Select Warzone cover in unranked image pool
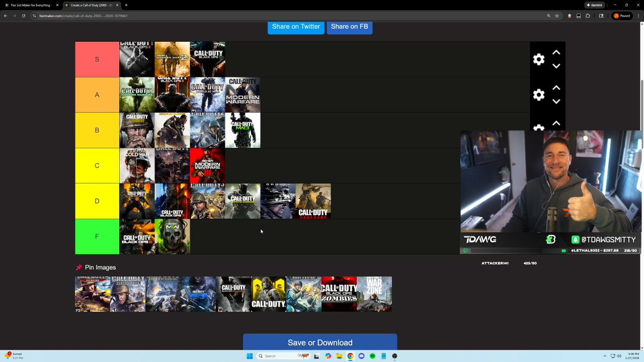The image size is (644, 362). click(x=375, y=294)
